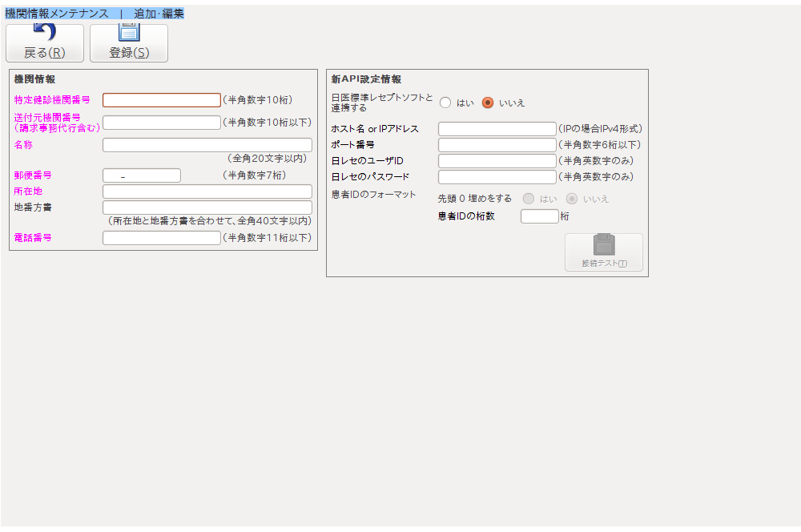Click the 送付元機関番号 input field
801x532 pixels.
[x=162, y=123]
